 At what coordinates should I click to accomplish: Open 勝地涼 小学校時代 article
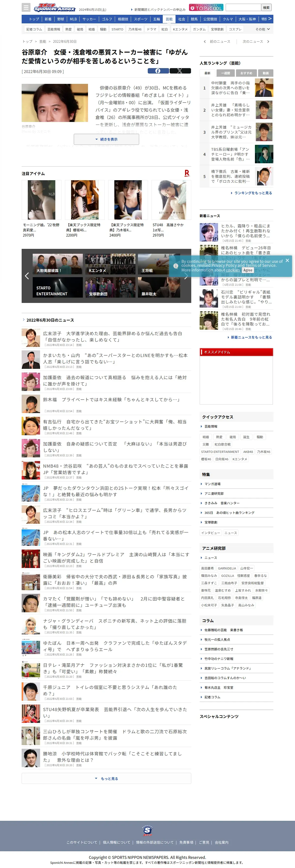pyautogui.click(x=106, y=758)
